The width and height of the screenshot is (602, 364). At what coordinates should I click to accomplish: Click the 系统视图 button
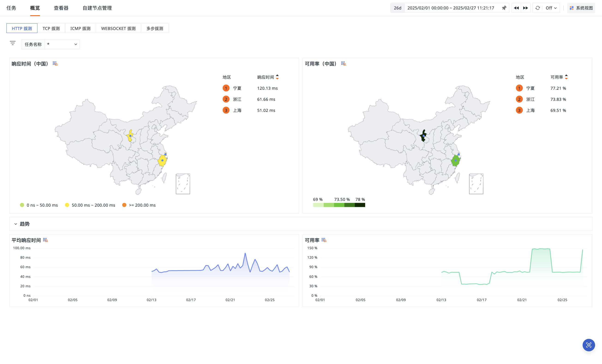coord(581,8)
